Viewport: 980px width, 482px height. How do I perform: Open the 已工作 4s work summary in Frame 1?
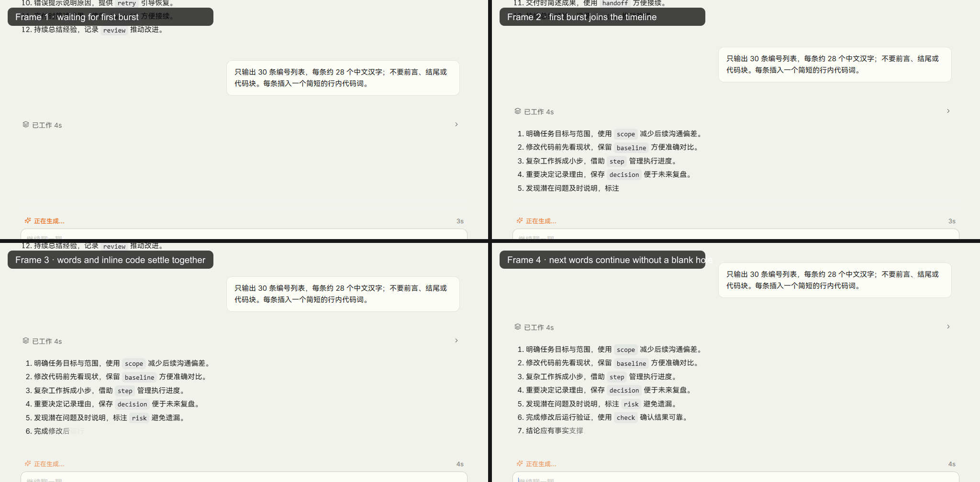241,125
